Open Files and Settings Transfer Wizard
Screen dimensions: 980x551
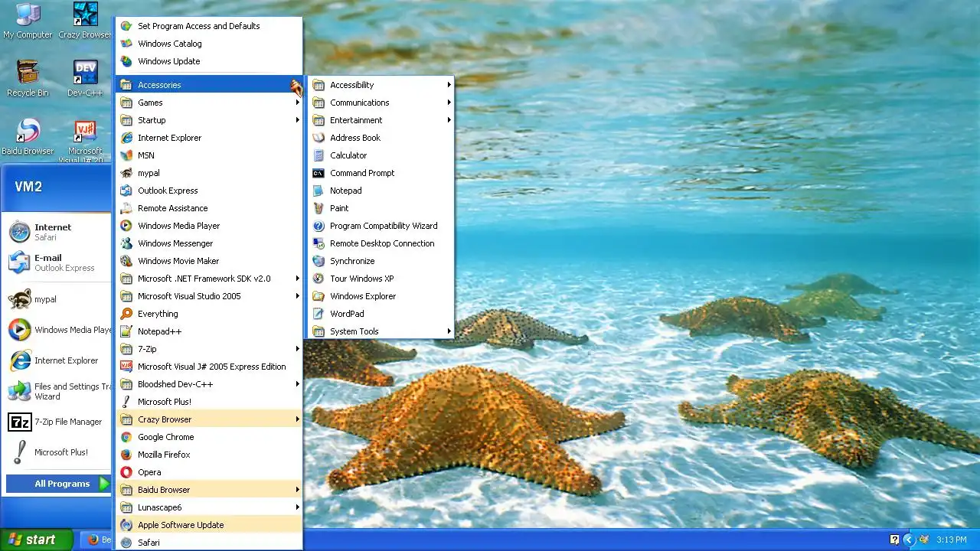pyautogui.click(x=58, y=391)
